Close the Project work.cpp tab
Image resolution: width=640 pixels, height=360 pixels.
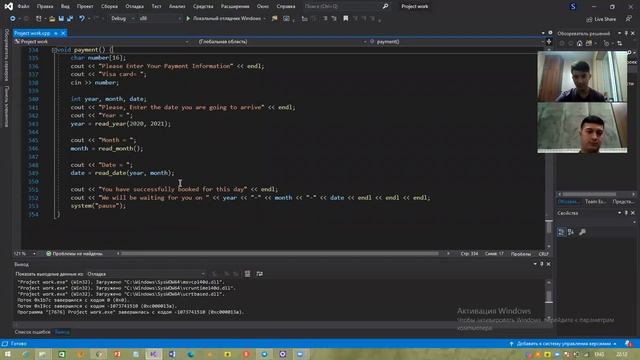point(63,33)
